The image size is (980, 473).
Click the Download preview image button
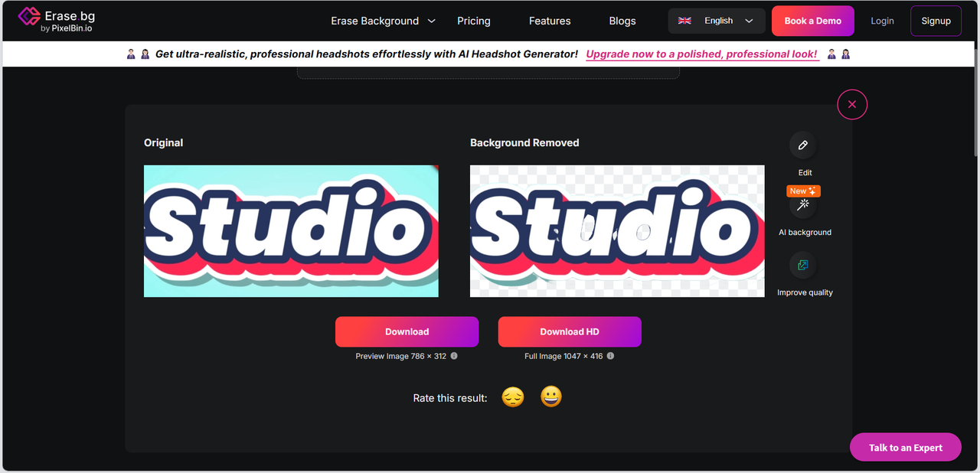(407, 331)
